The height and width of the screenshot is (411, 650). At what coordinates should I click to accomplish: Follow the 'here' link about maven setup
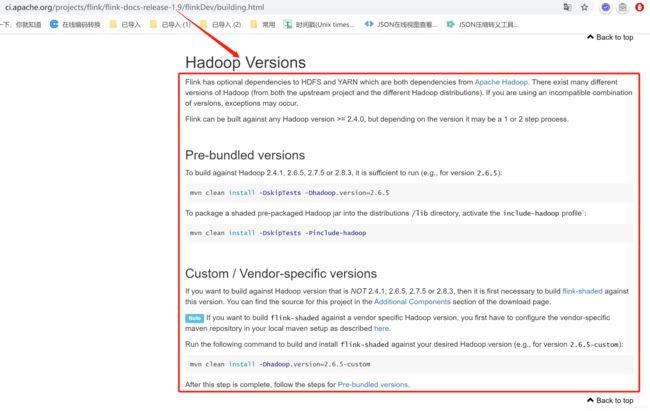[381, 328]
